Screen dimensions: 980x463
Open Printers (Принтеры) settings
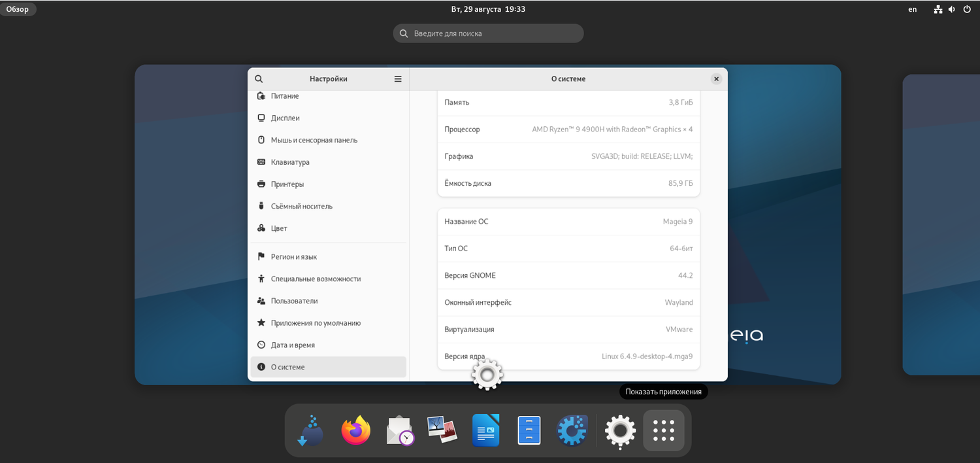329,184
